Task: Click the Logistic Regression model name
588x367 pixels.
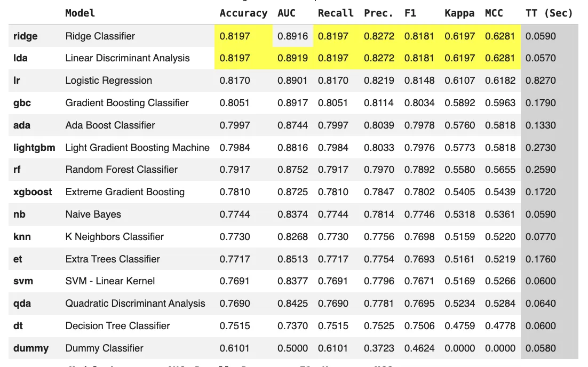Action: tap(109, 81)
